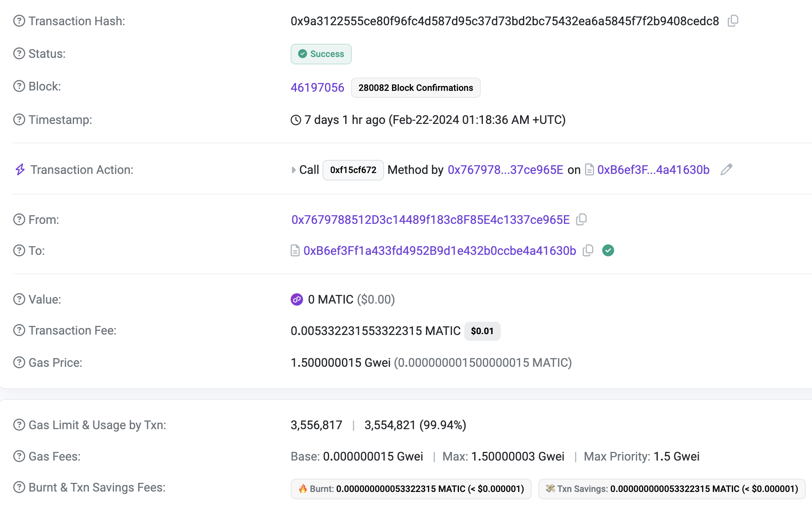Image resolution: width=812 pixels, height=513 pixels.
Task: Copy the From address
Action: pos(581,219)
